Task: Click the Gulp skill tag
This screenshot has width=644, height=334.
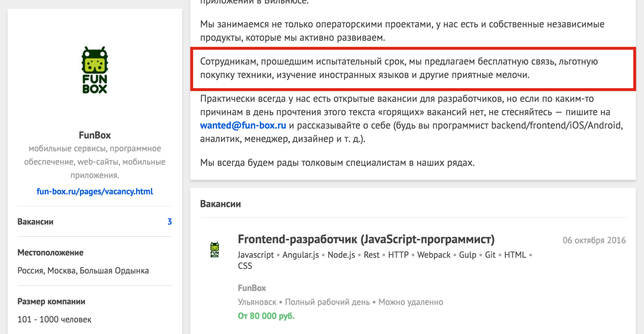Action: [468, 255]
